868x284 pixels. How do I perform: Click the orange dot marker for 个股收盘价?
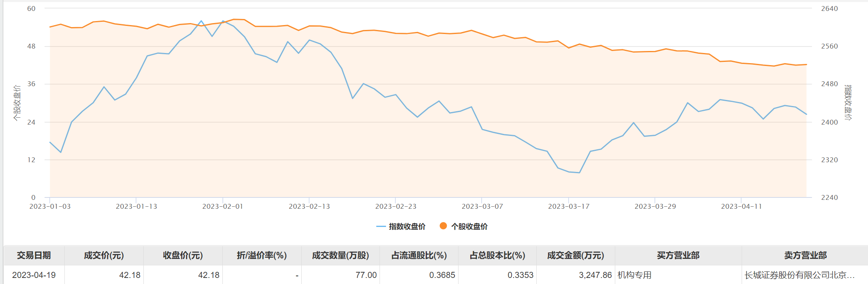click(x=443, y=226)
